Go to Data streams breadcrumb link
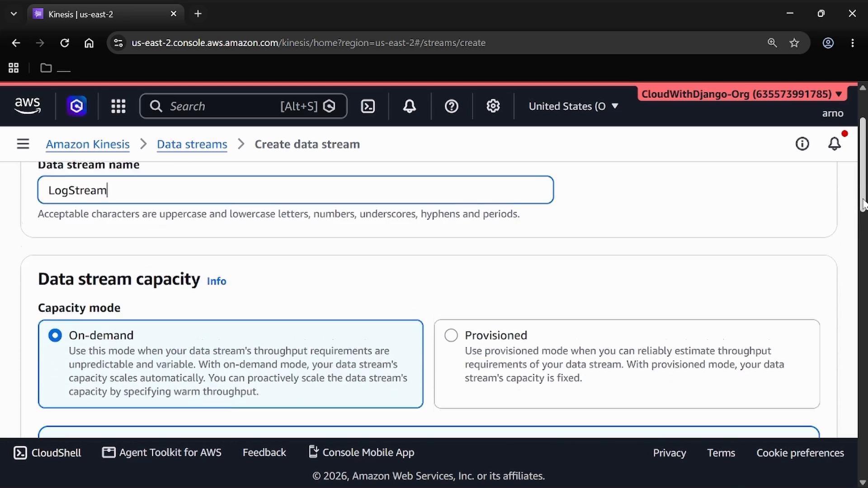 (192, 144)
